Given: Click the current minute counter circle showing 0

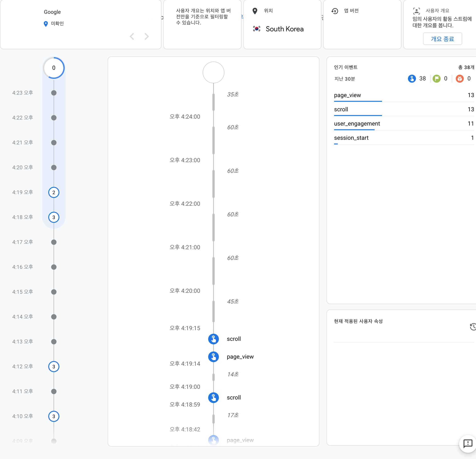Looking at the screenshot, I should (x=54, y=68).
